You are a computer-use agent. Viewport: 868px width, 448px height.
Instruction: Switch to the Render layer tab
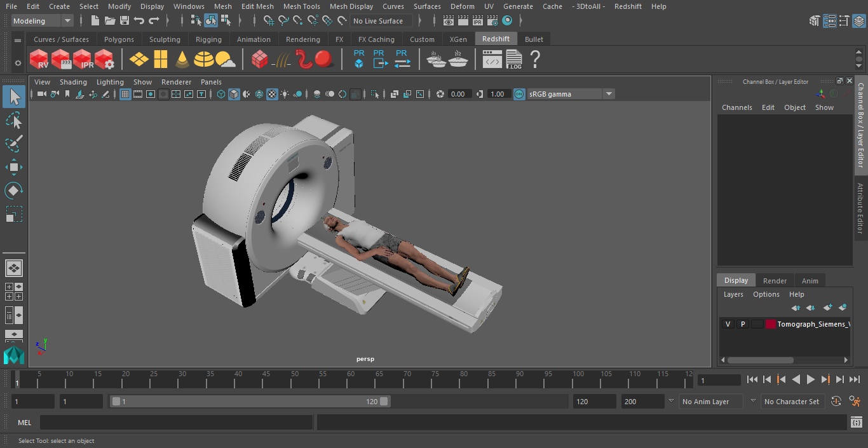(775, 281)
